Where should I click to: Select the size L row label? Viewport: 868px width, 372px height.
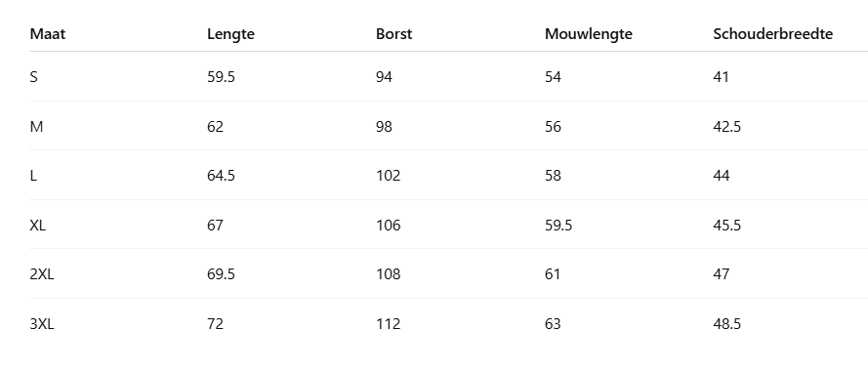pos(33,176)
